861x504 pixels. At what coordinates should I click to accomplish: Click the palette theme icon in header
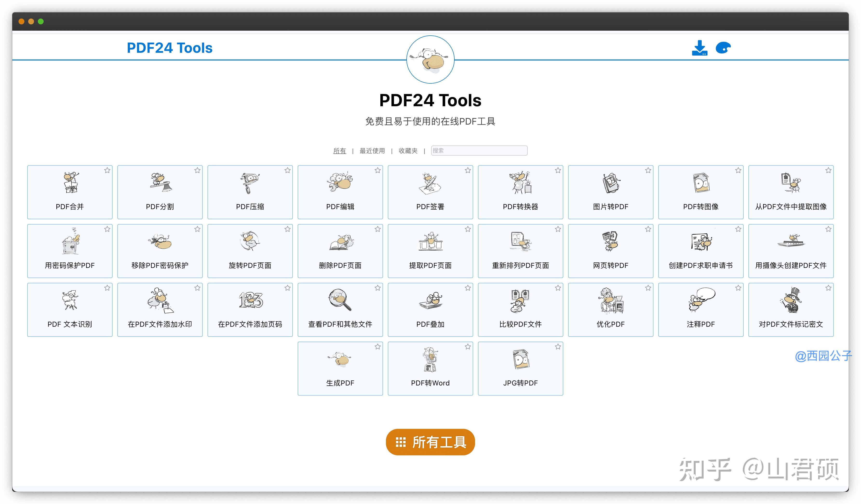coord(723,48)
